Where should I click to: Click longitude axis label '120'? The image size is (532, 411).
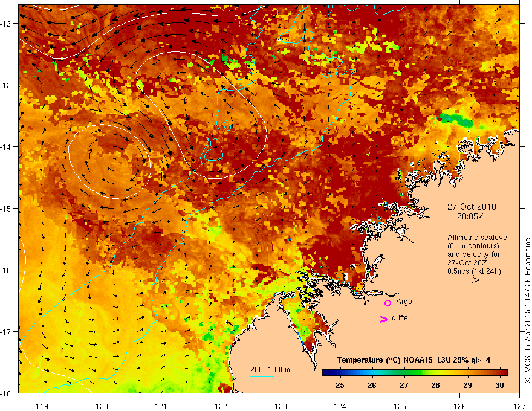click(x=102, y=406)
